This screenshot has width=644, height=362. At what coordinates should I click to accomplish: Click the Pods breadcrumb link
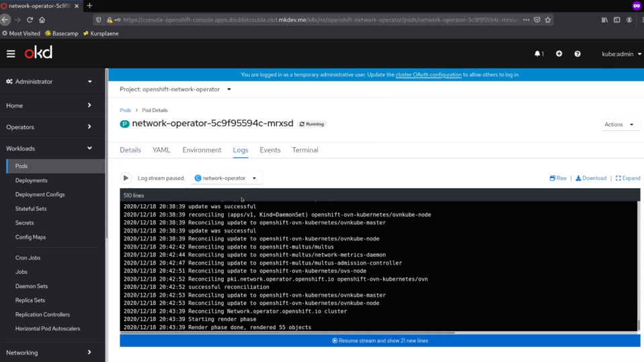point(125,110)
